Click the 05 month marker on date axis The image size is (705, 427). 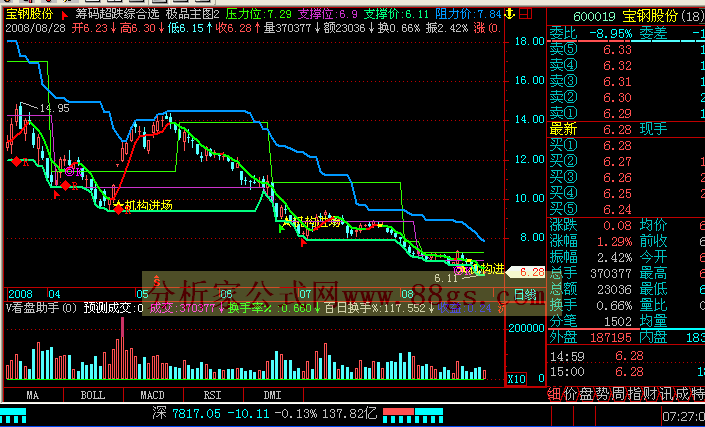(142, 294)
